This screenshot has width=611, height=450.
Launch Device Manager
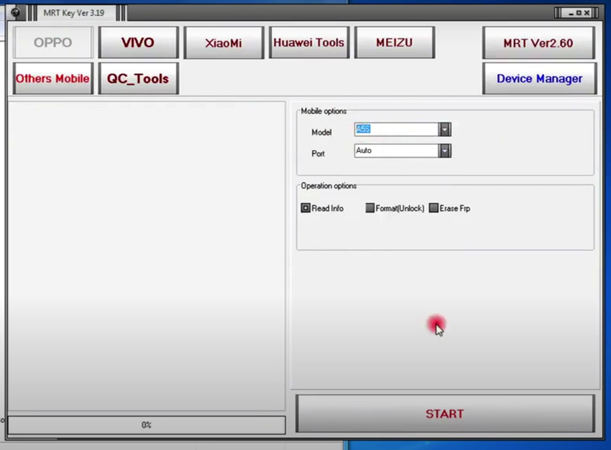coord(540,78)
